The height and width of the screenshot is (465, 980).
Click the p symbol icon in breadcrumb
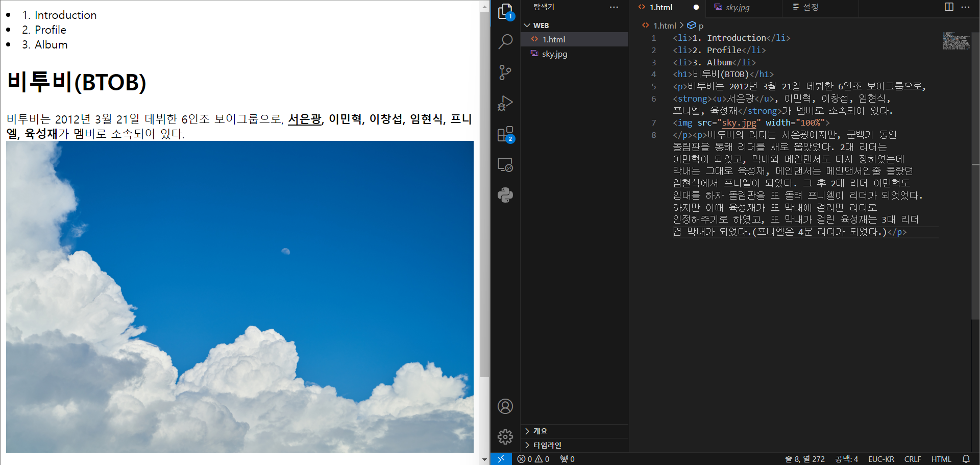[692, 25]
